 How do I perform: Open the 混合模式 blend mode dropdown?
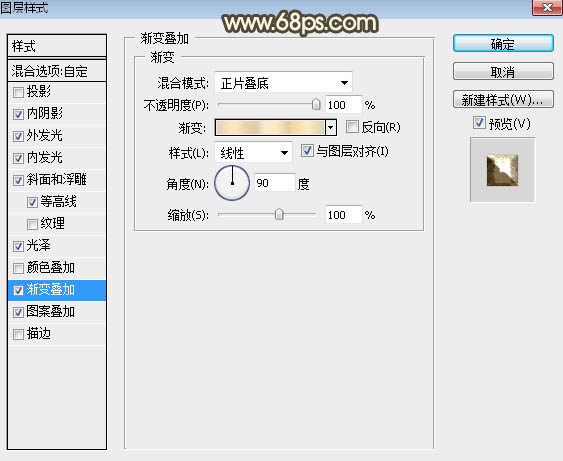pyautogui.click(x=283, y=83)
